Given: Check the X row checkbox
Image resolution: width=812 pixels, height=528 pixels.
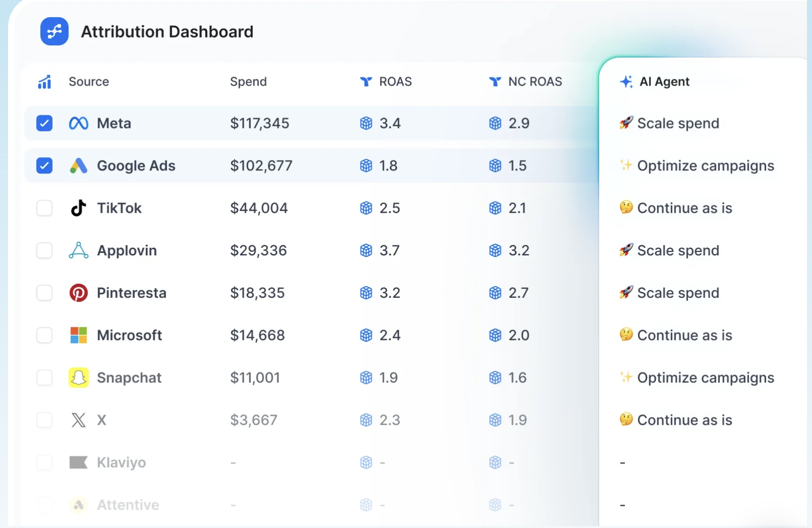Looking at the screenshot, I should tap(44, 420).
